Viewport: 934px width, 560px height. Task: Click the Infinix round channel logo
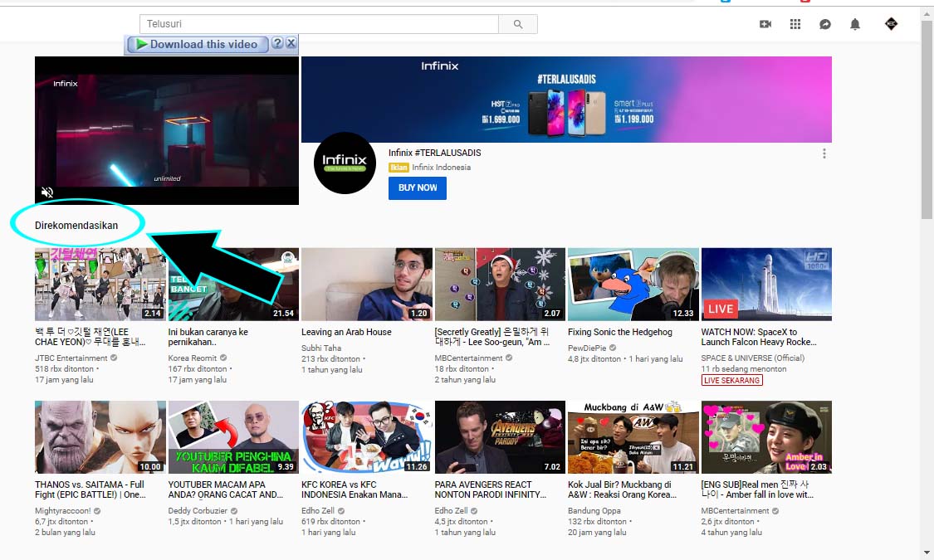[x=345, y=163]
